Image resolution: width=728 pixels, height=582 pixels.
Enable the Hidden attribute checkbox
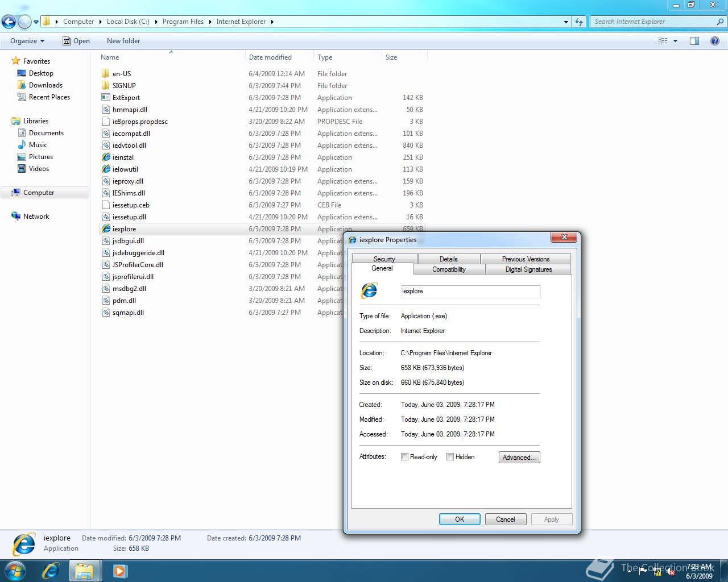(450, 457)
